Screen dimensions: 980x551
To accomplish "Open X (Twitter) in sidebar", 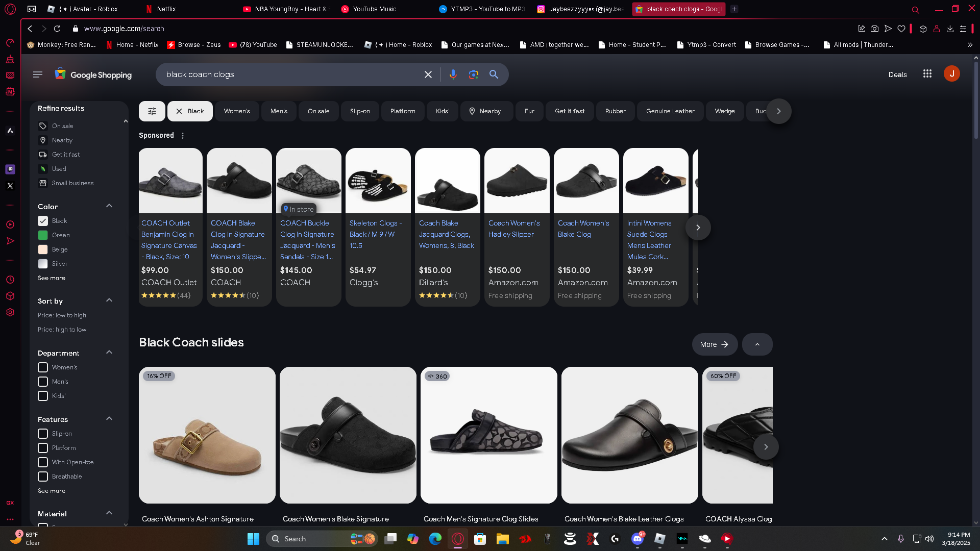I will click(x=10, y=186).
